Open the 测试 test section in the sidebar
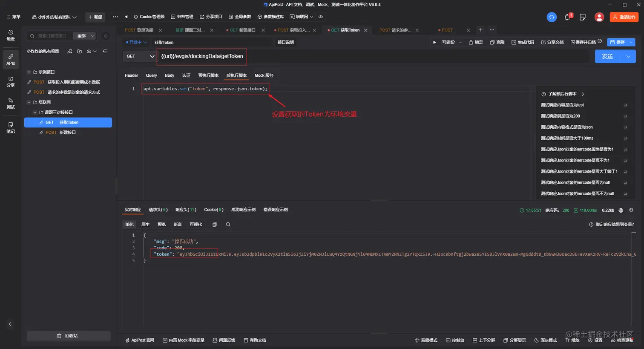The image size is (644, 349). tap(11, 104)
